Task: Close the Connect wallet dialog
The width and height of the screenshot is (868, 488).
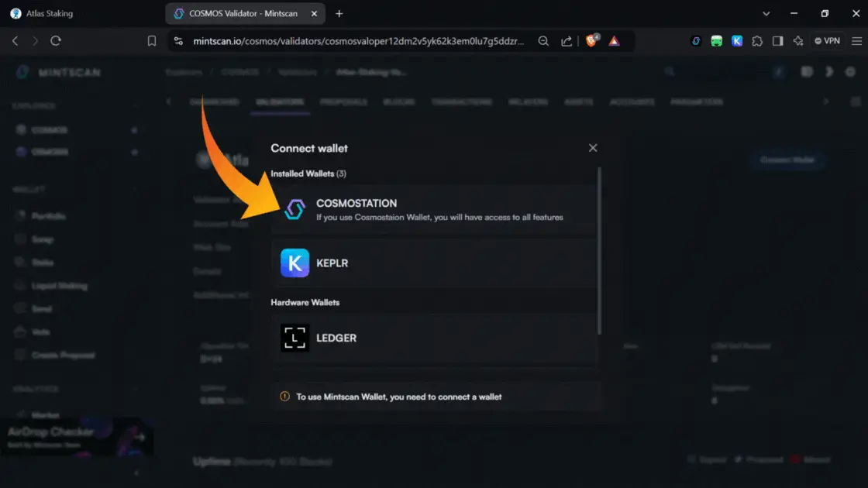Action: tap(593, 148)
